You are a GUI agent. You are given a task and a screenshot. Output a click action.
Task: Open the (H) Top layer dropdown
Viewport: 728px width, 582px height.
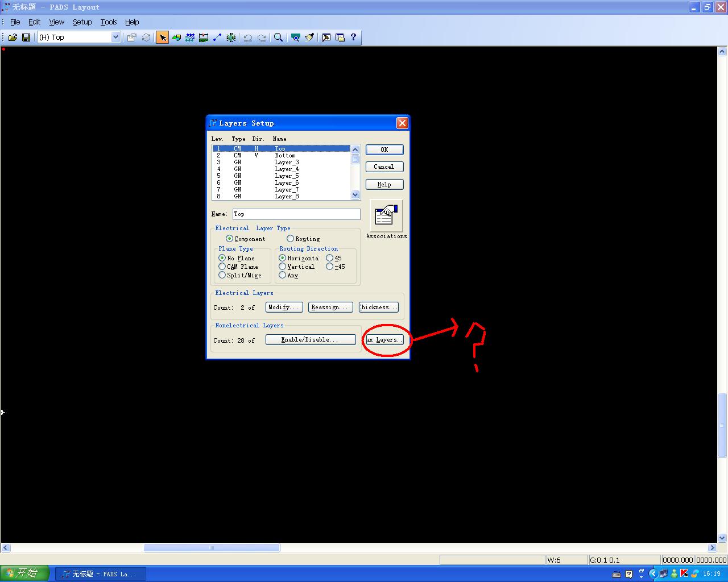[115, 38]
